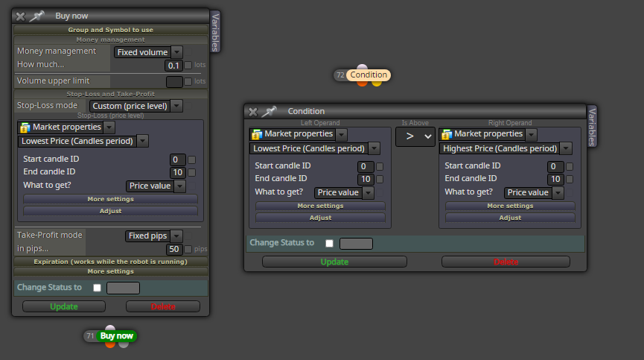Click Market properties icon in Left Operand

pyautogui.click(x=257, y=134)
